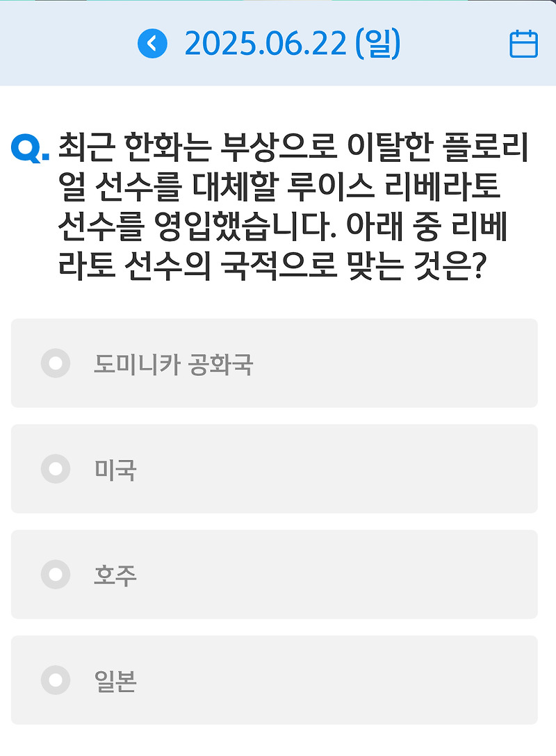Click the quiz question text about 리베라토
The height and width of the screenshot is (756, 556).
(x=293, y=206)
